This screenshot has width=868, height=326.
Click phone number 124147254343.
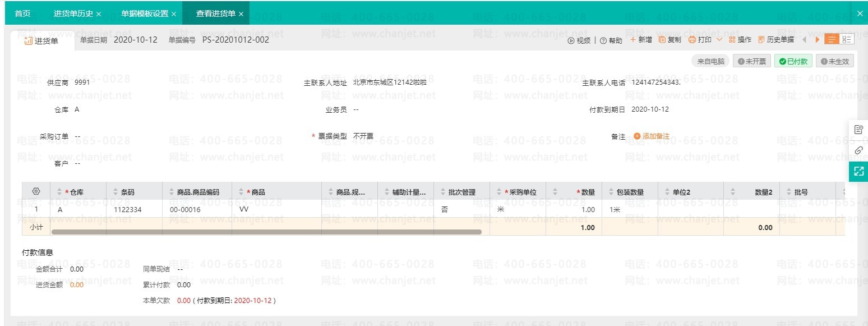(x=656, y=82)
